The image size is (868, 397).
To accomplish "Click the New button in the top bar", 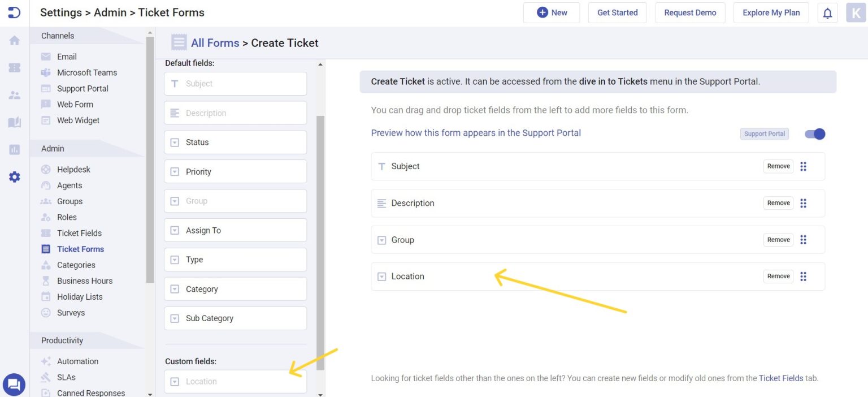I will click(552, 12).
